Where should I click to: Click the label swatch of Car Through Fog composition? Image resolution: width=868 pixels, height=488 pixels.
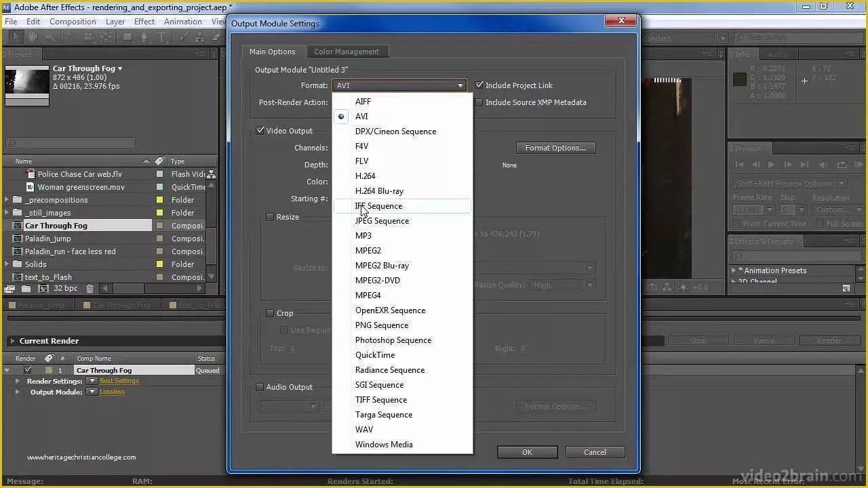160,226
